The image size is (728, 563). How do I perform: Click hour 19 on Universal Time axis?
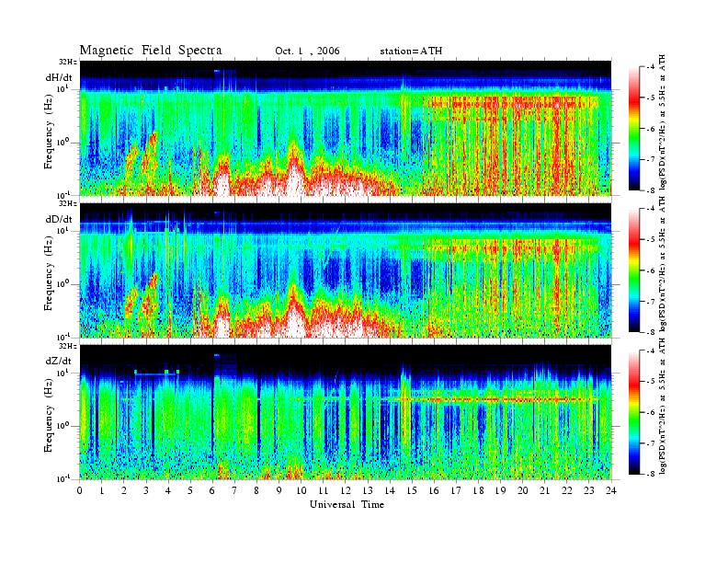pos(500,490)
